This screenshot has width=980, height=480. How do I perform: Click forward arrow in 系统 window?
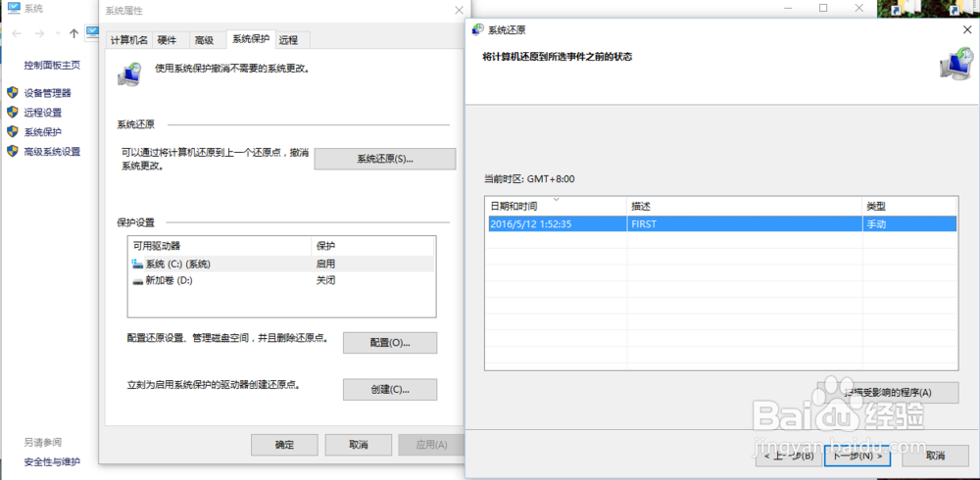point(39,33)
